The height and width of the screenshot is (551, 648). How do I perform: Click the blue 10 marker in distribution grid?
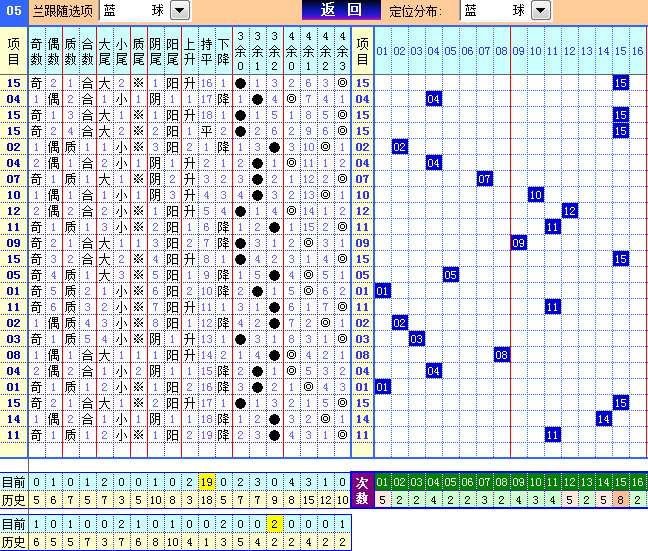coord(536,195)
